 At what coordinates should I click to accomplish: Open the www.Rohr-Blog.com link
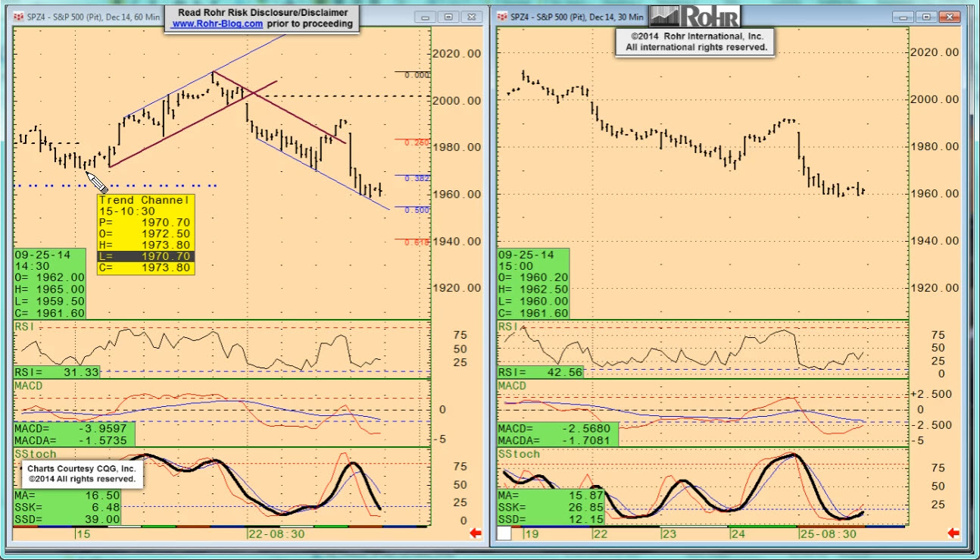(217, 23)
